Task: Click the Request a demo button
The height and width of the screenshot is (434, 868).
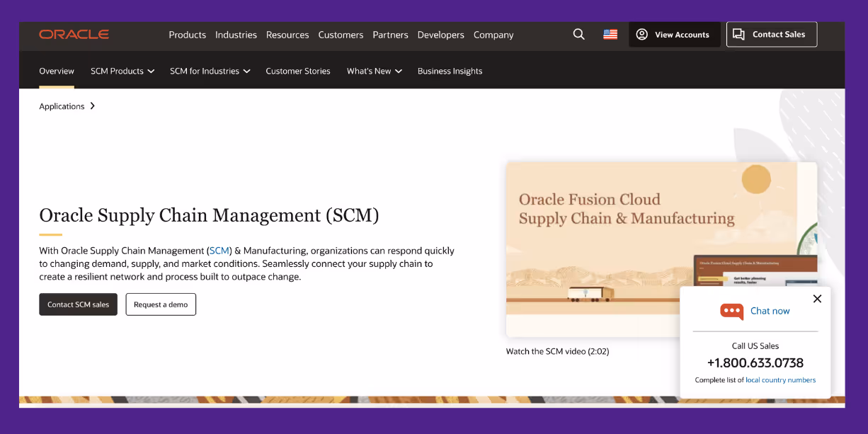Action: pos(161,304)
